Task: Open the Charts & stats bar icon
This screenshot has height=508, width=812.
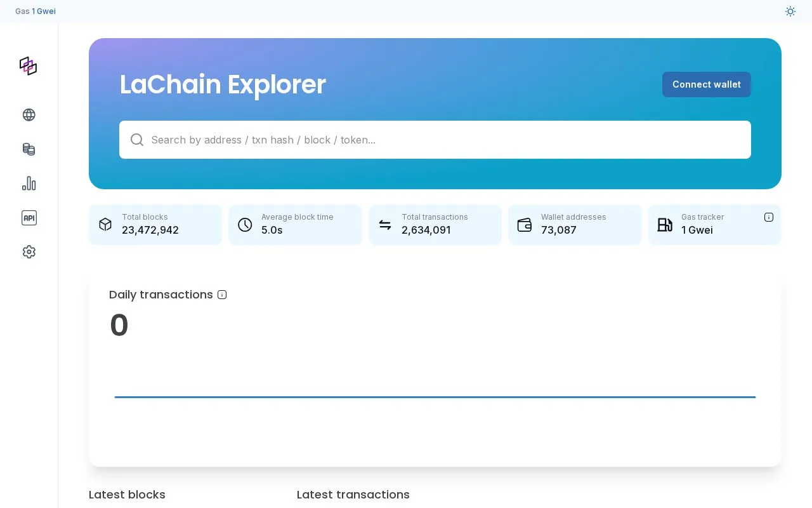Action: point(29,184)
